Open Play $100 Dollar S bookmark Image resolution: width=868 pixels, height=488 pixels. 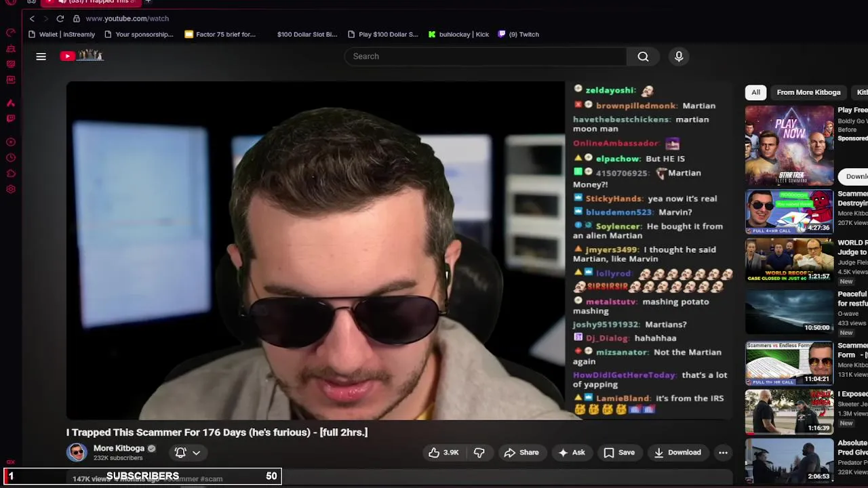pyautogui.click(x=382, y=34)
